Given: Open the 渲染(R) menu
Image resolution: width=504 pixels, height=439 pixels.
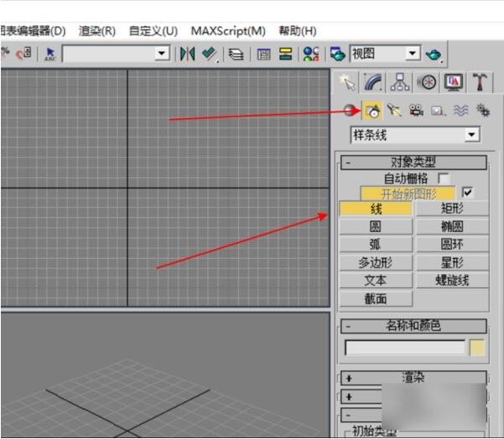Looking at the screenshot, I should (x=97, y=31).
